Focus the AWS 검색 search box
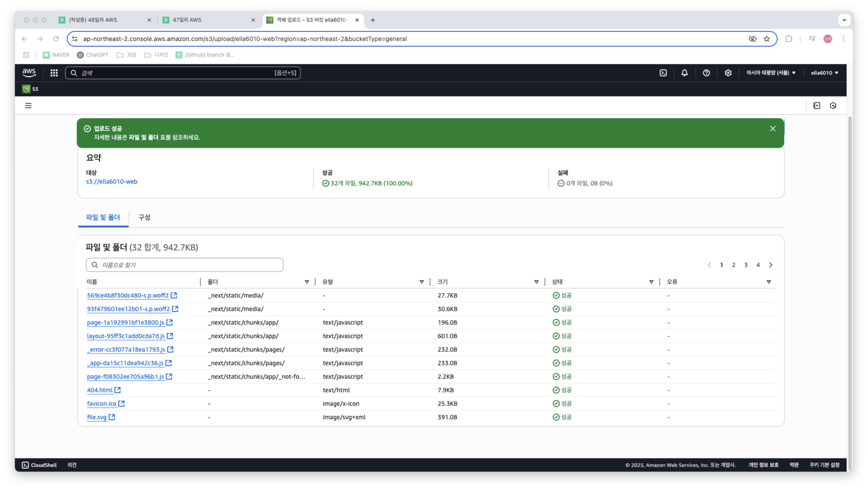 tap(183, 73)
